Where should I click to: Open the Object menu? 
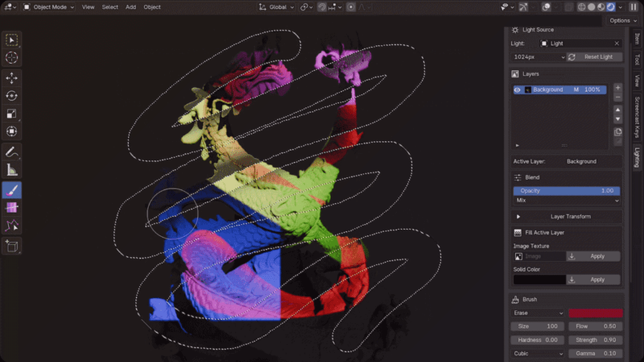point(152,6)
